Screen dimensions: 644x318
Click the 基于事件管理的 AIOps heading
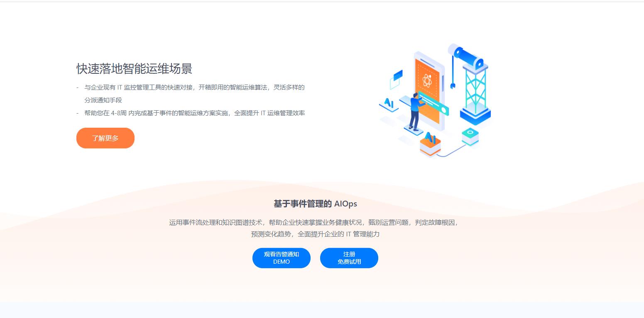(x=315, y=204)
